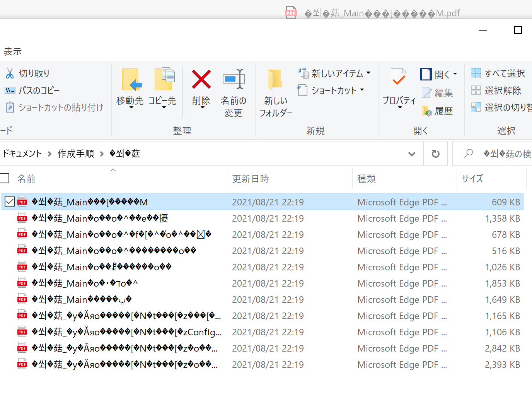532x415 pixels.
Task: Select the PDF file sized 1,853 KB
Action: (x=84, y=283)
